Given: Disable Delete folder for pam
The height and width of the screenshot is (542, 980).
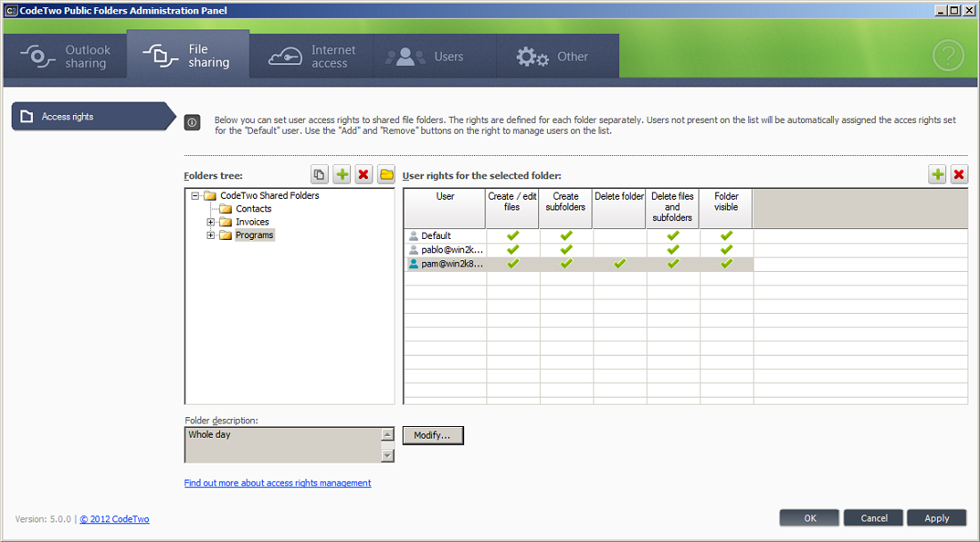Looking at the screenshot, I should tap(619, 264).
